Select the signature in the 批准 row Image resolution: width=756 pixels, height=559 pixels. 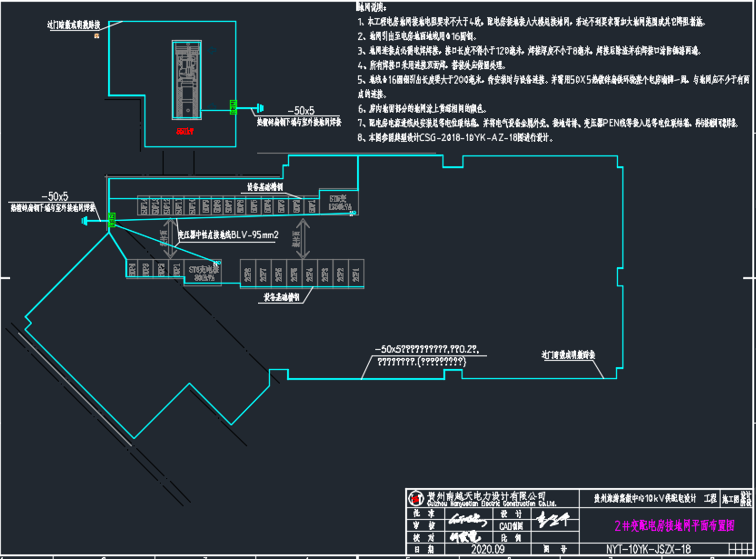[x=467, y=519]
